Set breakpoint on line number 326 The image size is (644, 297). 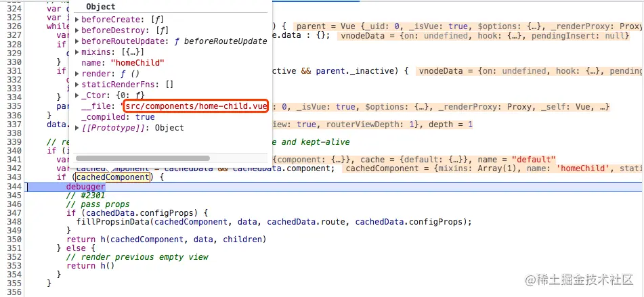click(14, 26)
